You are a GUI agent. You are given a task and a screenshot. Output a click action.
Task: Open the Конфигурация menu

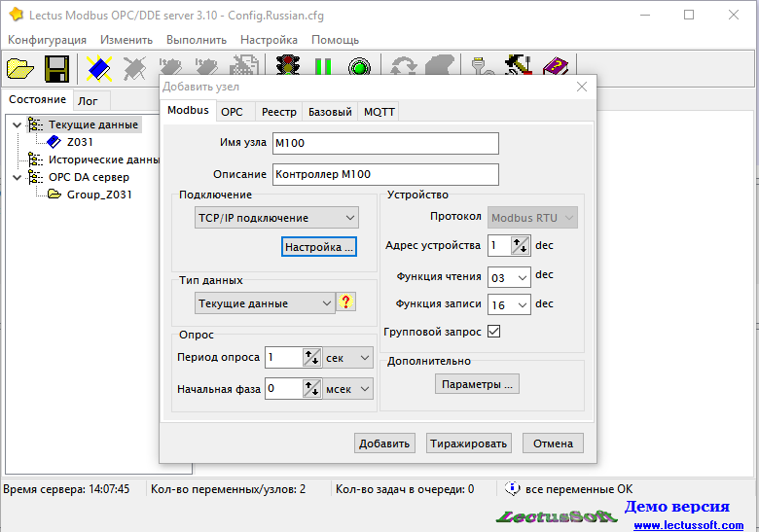[x=47, y=40]
